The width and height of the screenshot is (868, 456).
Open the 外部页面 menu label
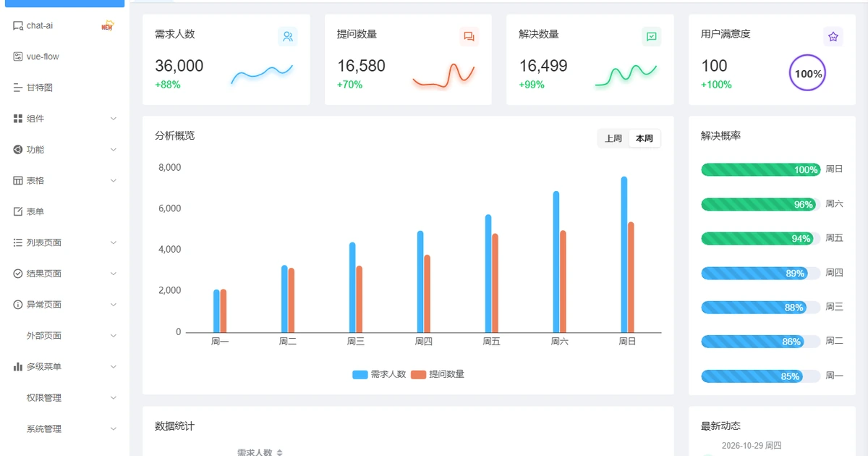click(44, 336)
